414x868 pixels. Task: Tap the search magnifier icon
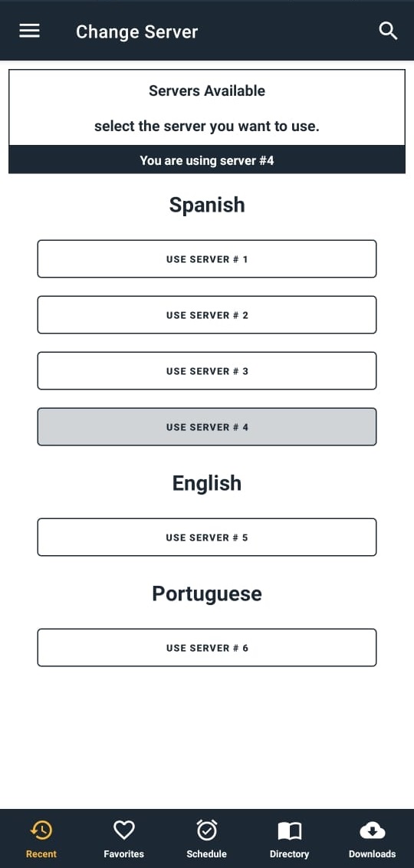point(388,31)
